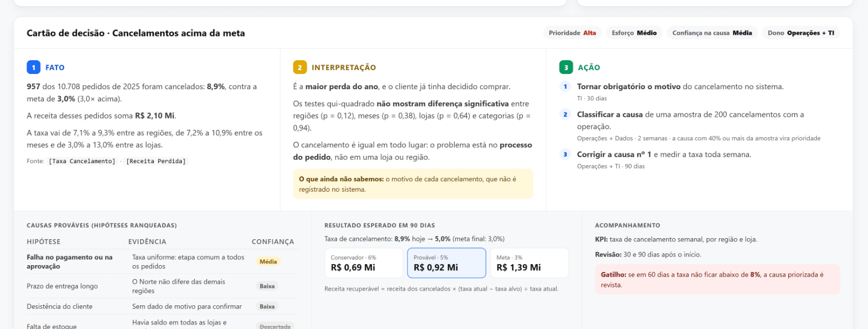Click 'Falha no pagamento ou na aprovação' row

coord(163,261)
